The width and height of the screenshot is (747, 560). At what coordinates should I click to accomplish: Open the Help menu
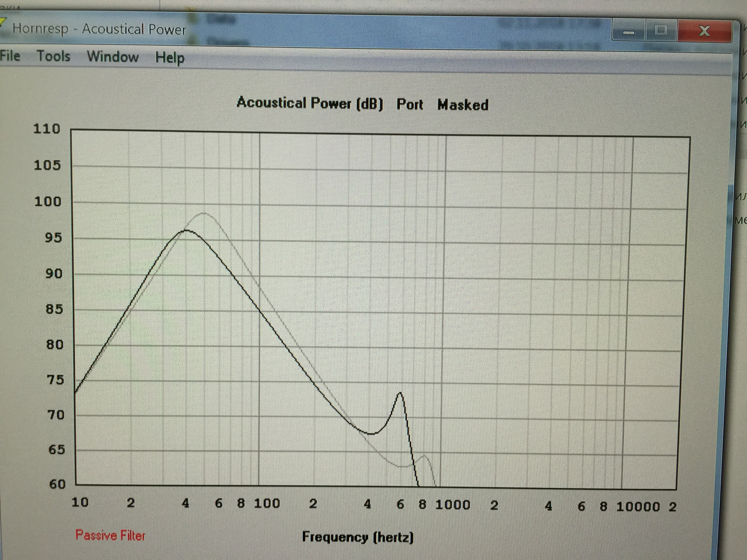point(170,58)
